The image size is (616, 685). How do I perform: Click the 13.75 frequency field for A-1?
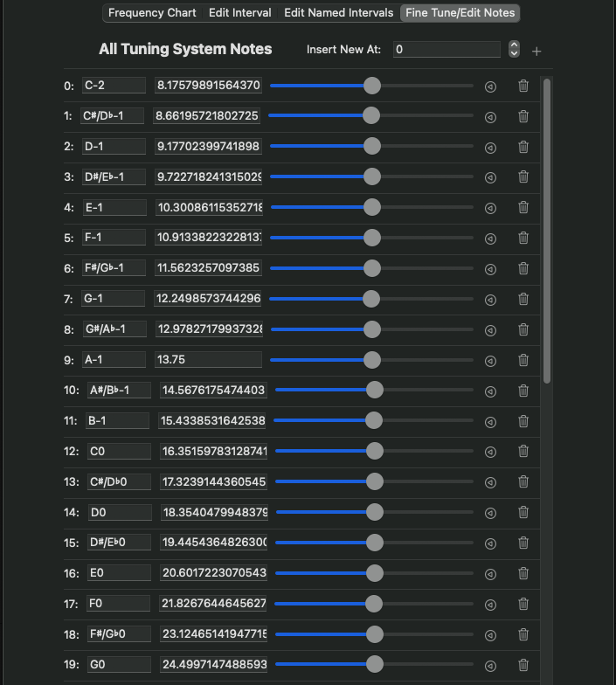tap(208, 360)
